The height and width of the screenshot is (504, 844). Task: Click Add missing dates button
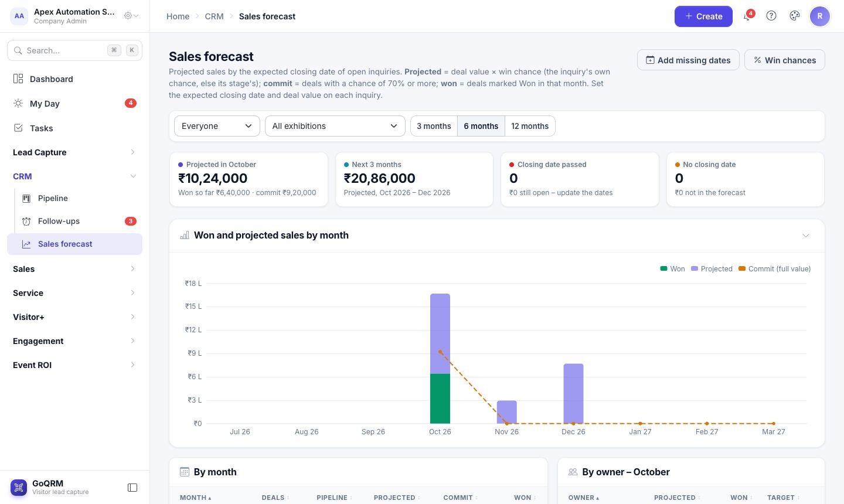point(688,60)
